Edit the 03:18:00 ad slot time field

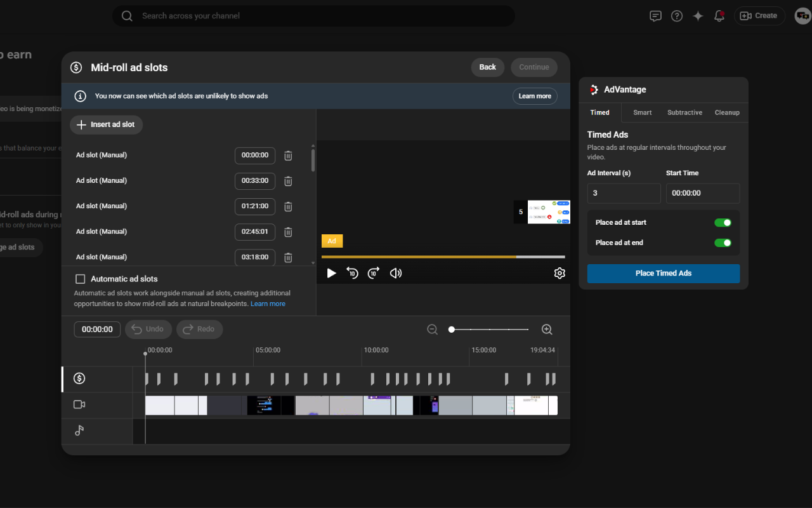click(x=255, y=257)
